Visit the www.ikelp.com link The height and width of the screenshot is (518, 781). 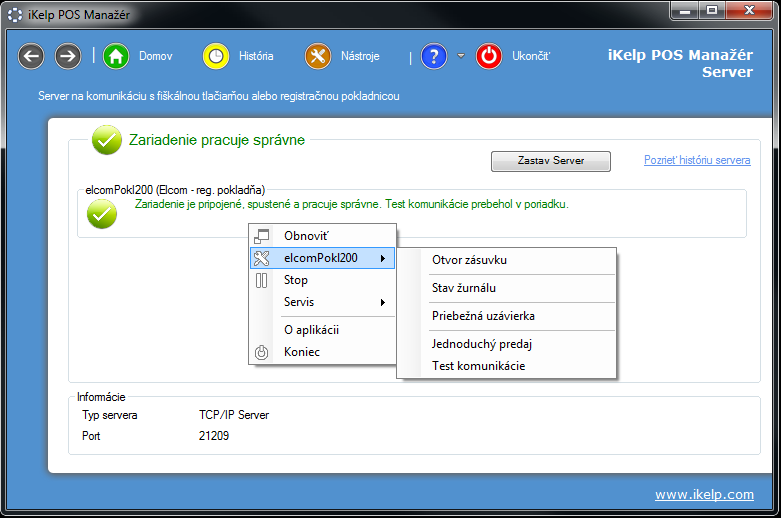[x=704, y=494]
